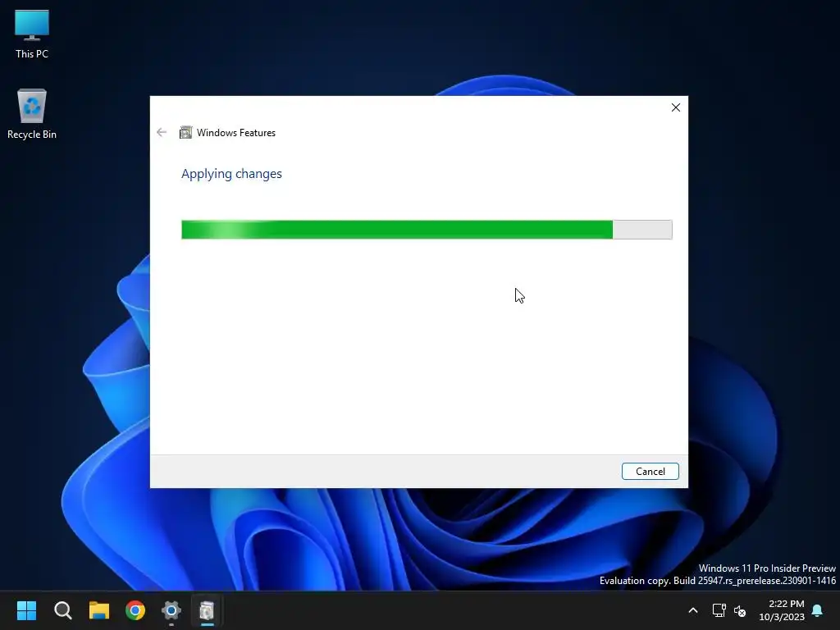
Task: Click the muted volume tray icon
Action: (x=740, y=610)
